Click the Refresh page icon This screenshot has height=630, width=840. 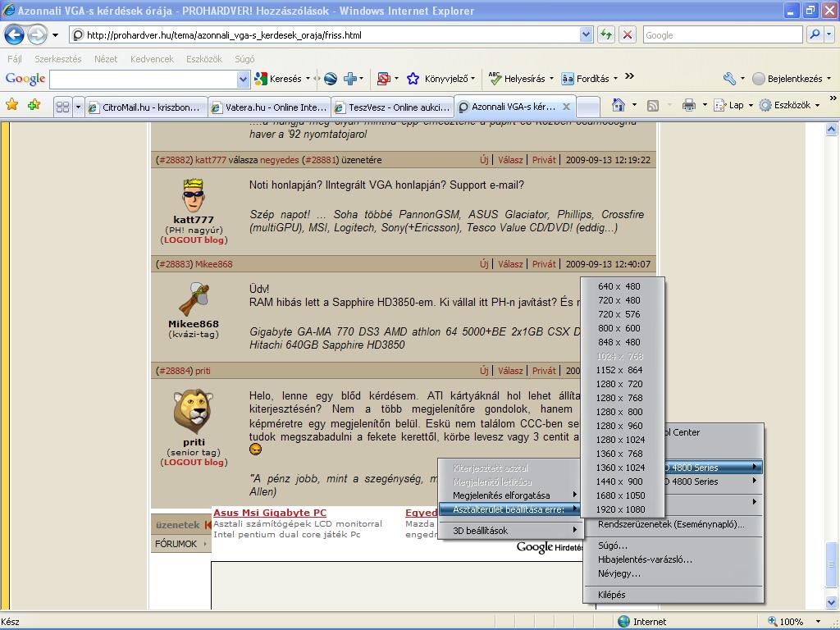(606, 35)
